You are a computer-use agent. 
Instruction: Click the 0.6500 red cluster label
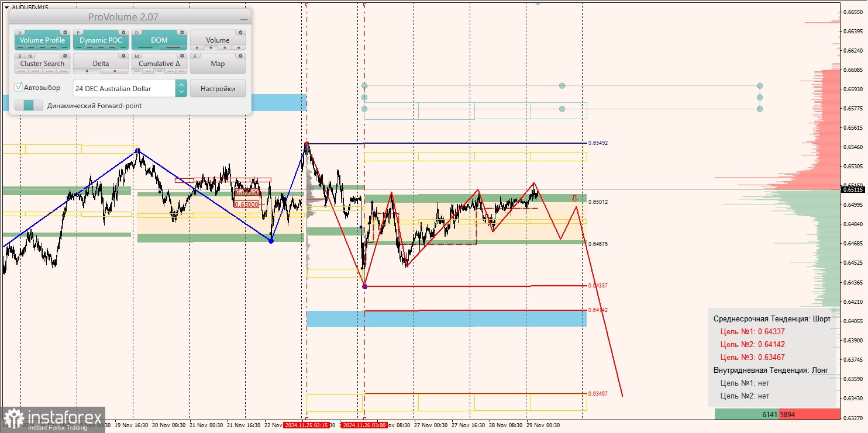pyautogui.click(x=246, y=205)
